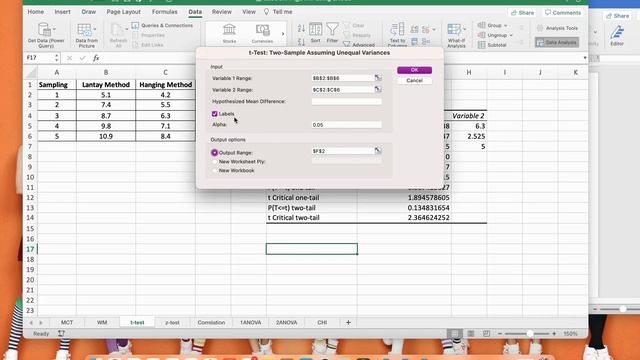Viewport: 640px width, 360px height.
Task: Select the Stocks data type
Action: (229, 33)
